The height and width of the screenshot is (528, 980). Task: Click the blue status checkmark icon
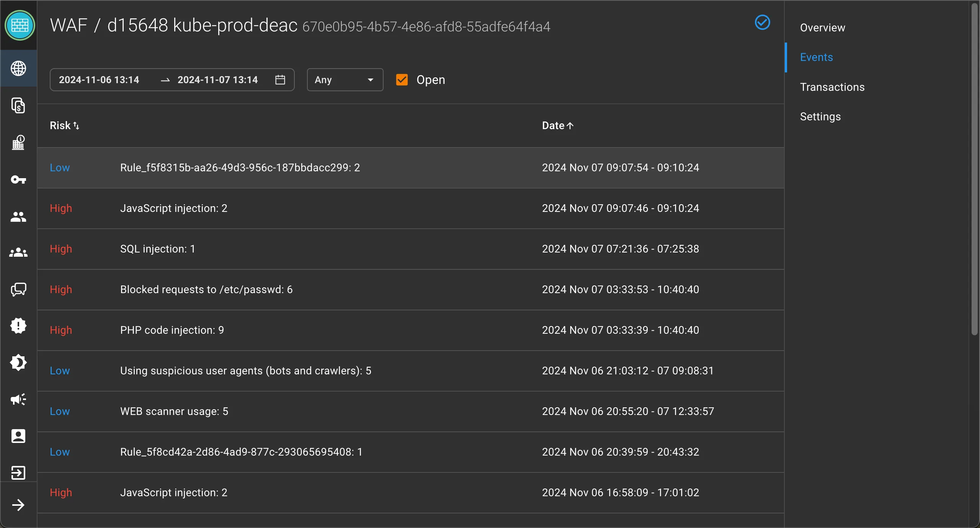pos(762,22)
